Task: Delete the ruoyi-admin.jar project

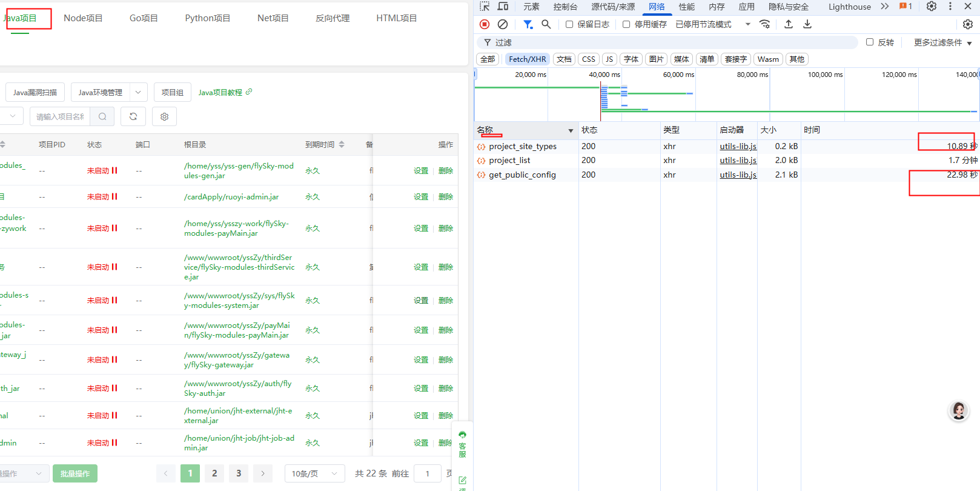Action: point(446,196)
